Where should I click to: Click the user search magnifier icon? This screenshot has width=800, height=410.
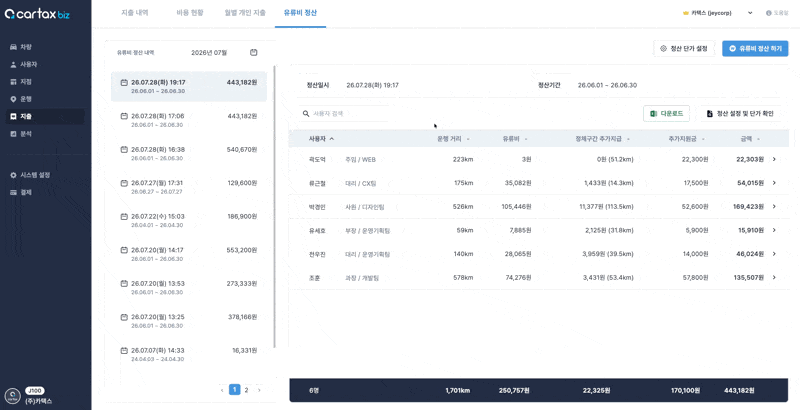[x=306, y=113]
